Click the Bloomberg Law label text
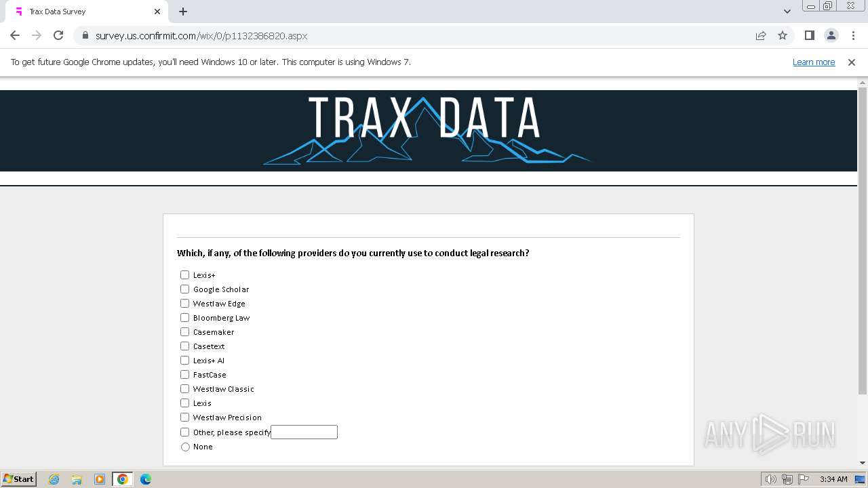Screen dimensions: 868x488 [x=222, y=318]
